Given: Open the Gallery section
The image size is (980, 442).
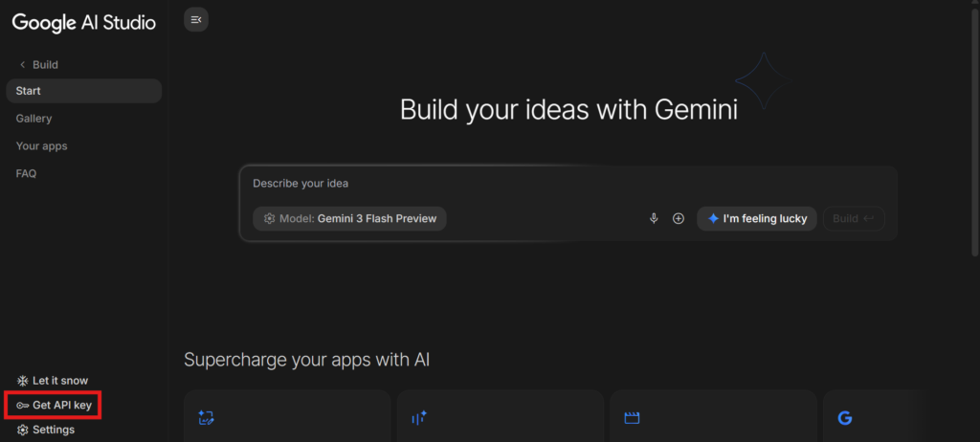Looking at the screenshot, I should tap(34, 119).
